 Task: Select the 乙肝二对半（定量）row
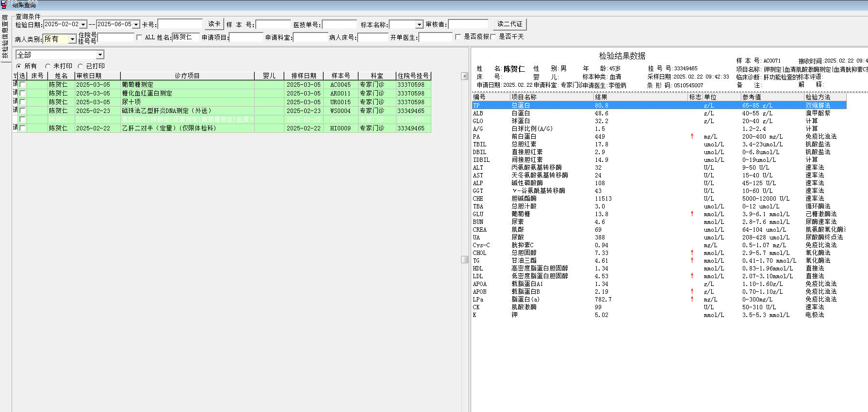click(x=222, y=128)
